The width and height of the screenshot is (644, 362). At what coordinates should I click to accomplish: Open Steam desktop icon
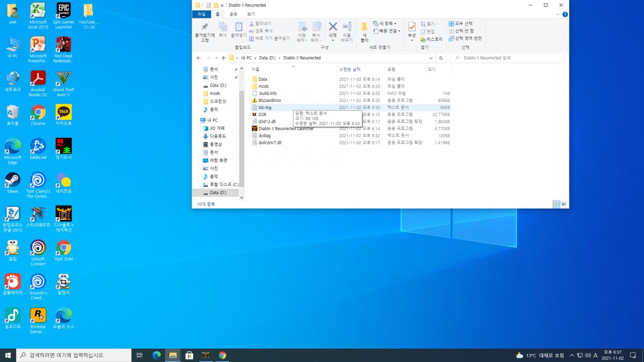pos(12,182)
